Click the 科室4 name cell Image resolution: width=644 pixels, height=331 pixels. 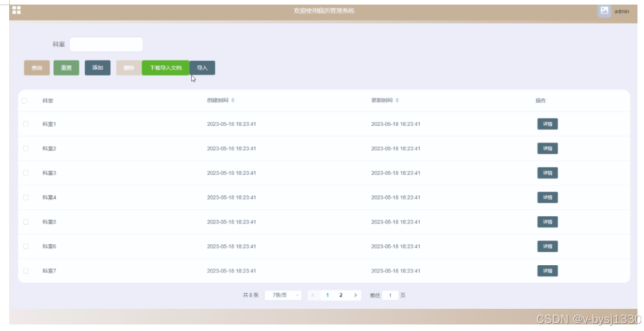click(49, 197)
